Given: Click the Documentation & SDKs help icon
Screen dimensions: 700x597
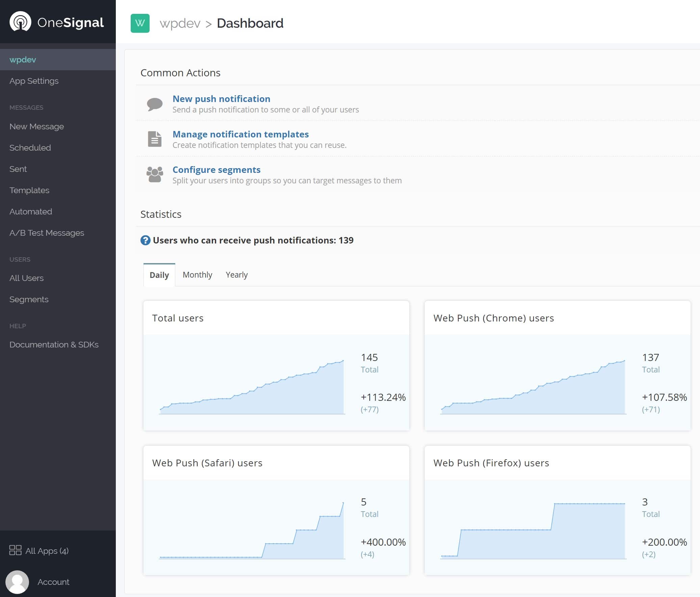Looking at the screenshot, I should pos(53,344).
